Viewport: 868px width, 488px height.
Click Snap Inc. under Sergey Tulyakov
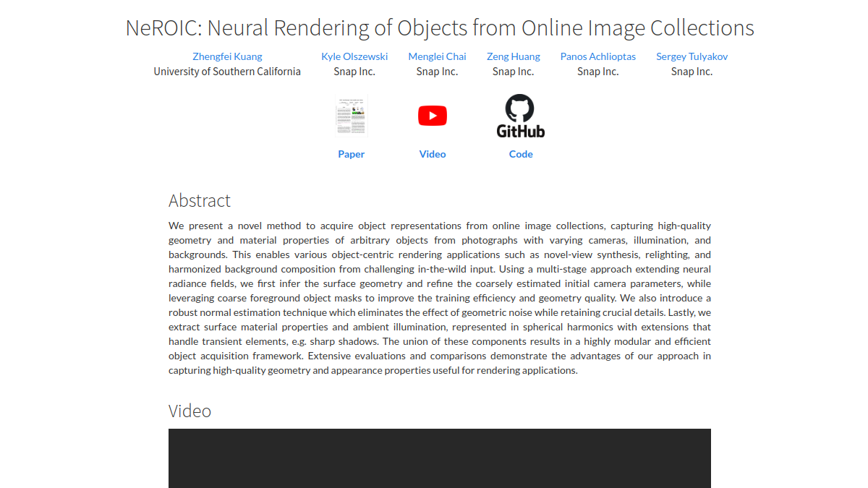pos(692,72)
